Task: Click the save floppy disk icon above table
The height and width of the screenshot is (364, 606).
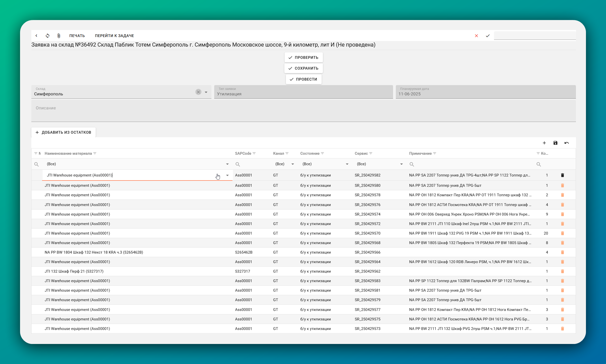Action: tap(555, 143)
